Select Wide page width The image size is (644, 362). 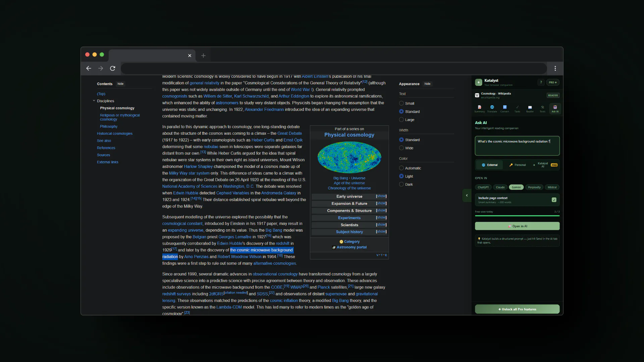click(x=401, y=148)
